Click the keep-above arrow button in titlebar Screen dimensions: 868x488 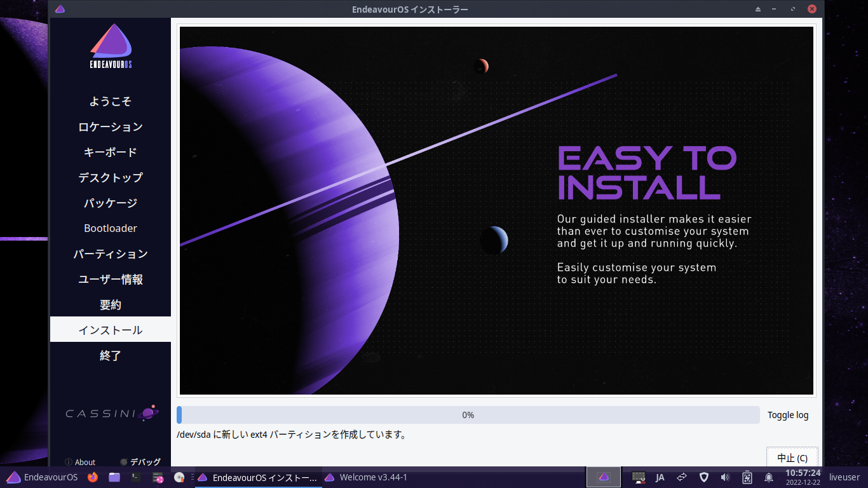(757, 10)
